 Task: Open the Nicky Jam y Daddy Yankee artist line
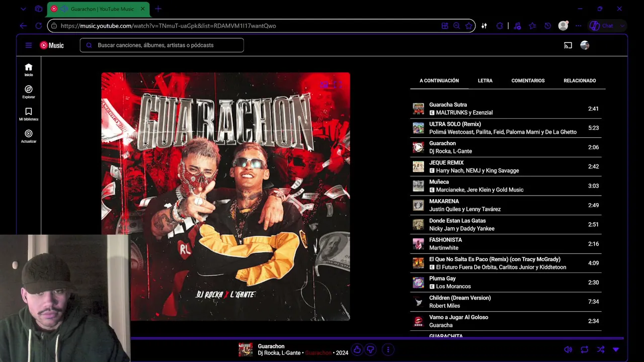(462, 229)
